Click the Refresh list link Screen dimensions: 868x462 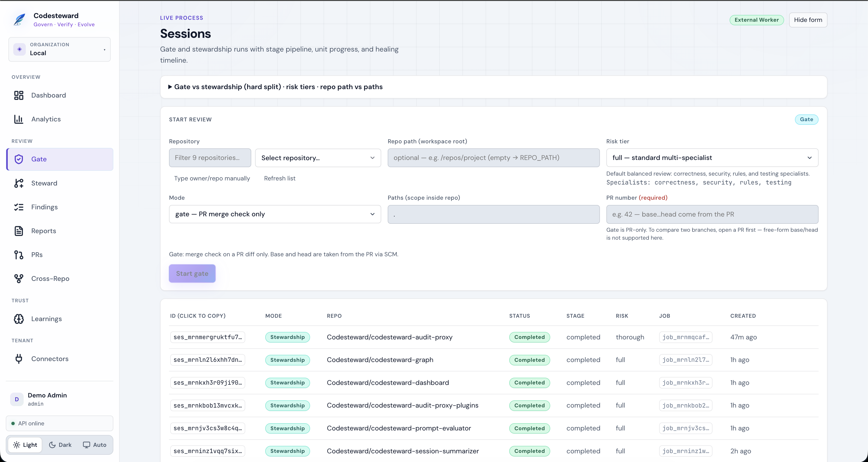click(x=280, y=178)
